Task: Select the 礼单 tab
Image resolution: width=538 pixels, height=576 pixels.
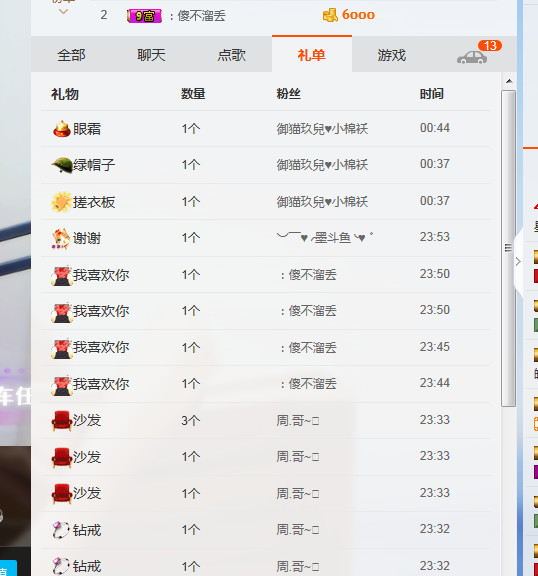Action: 312,55
